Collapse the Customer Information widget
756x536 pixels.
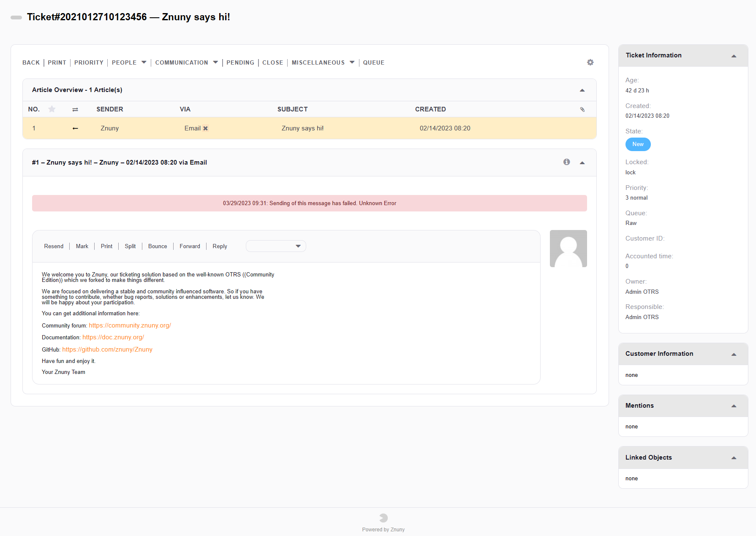pos(734,354)
